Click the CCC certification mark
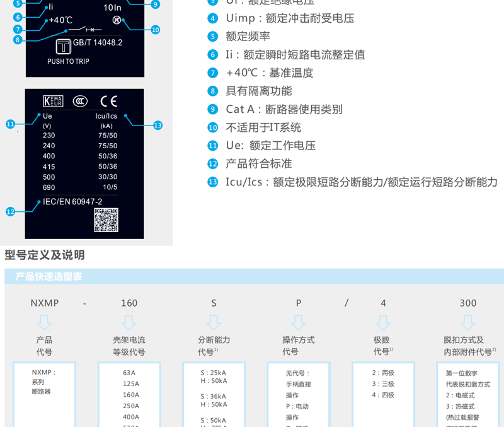 pyautogui.click(x=80, y=102)
